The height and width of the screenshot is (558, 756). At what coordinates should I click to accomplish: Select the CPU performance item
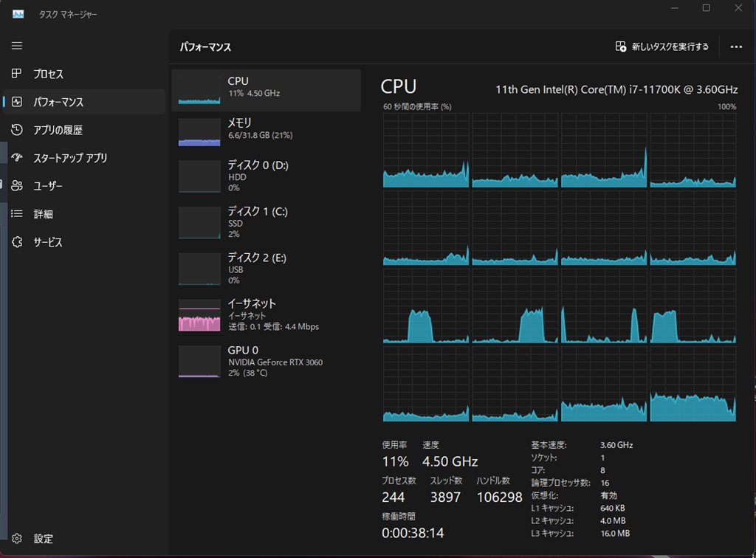266,90
